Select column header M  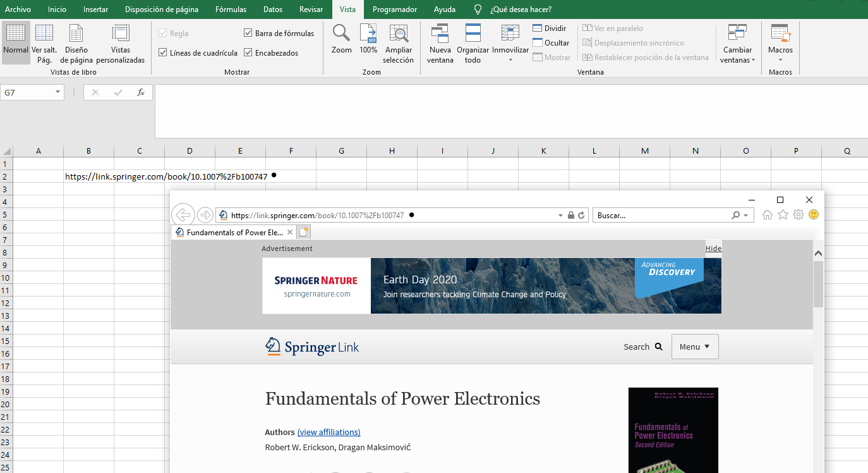click(645, 151)
